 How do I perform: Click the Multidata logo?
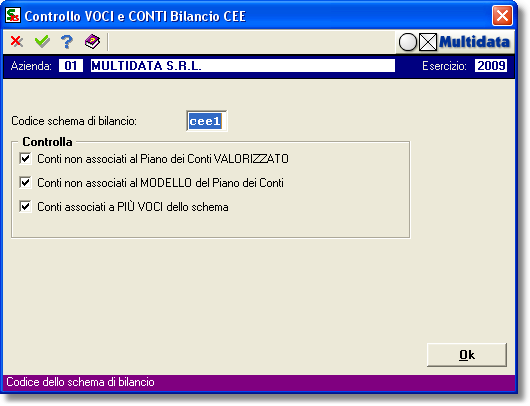(x=474, y=42)
